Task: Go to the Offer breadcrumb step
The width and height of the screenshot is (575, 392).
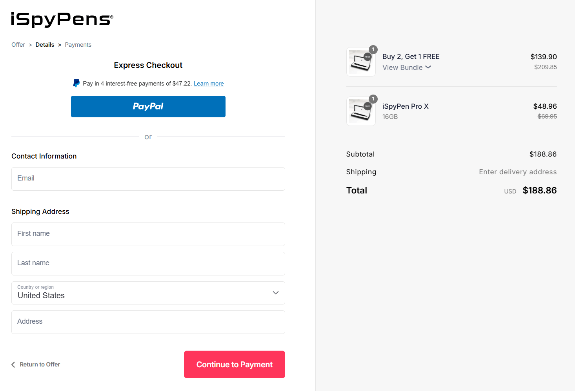Action: 18,44
